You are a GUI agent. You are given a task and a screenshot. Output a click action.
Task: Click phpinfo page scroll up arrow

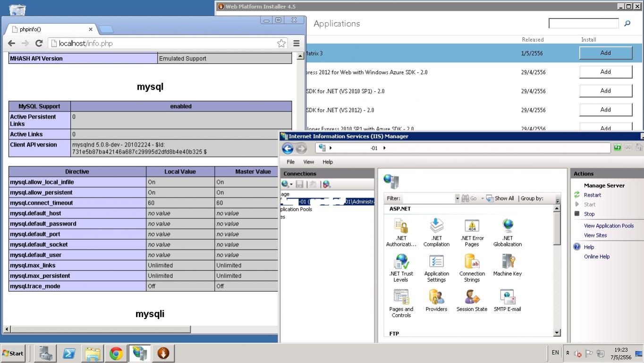(x=300, y=56)
